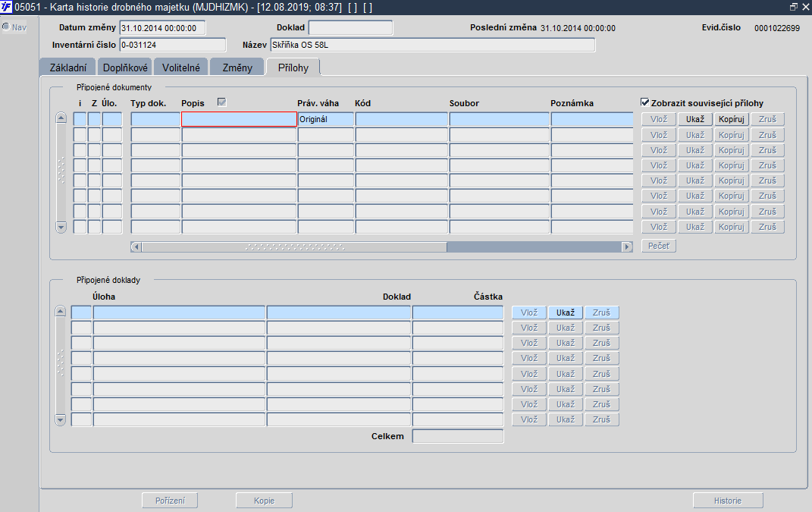Image resolution: width=812 pixels, height=512 pixels.
Task: Click first-row Typ dok. cell
Action: (155, 119)
